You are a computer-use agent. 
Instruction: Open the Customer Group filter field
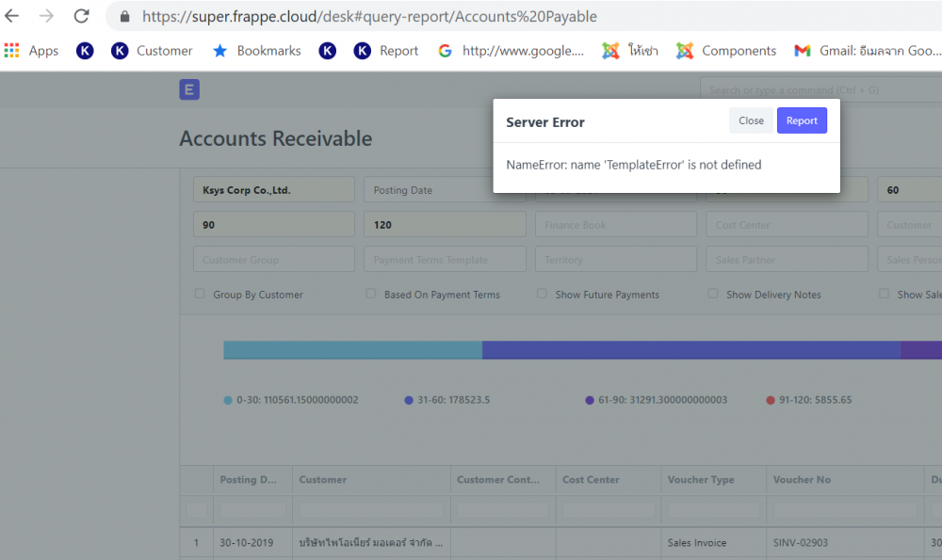coord(273,260)
